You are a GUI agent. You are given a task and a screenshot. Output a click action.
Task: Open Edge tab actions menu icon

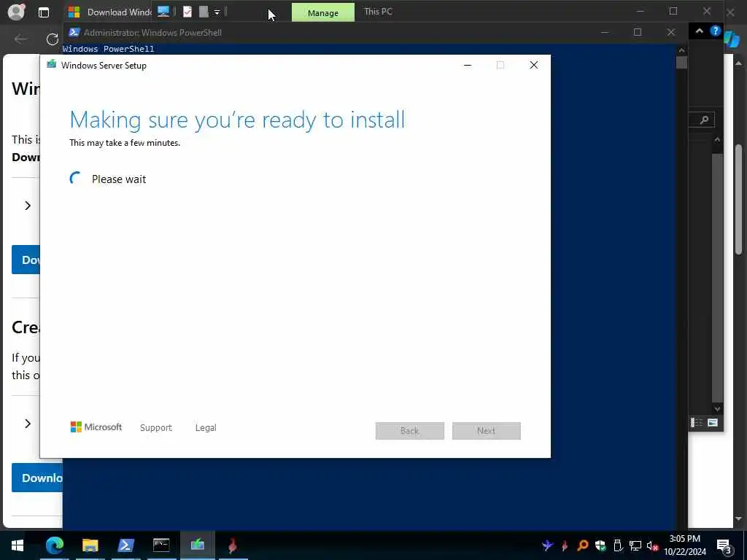[43, 12]
